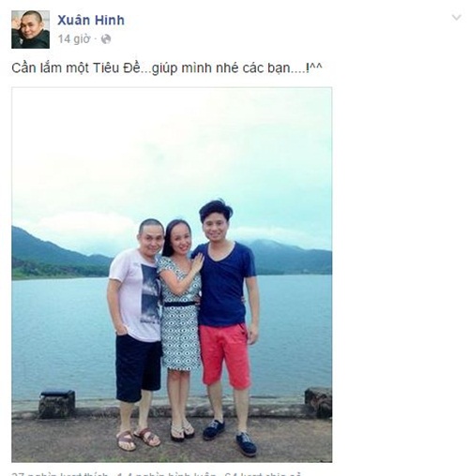Click the globe public privacy icon
This screenshot has height=476, width=469.
106,39
